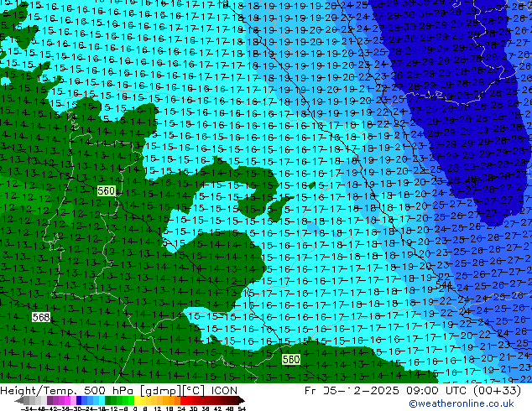Click the dark maroon right arrow end of legend
532x411 pixels.
coord(242,400)
